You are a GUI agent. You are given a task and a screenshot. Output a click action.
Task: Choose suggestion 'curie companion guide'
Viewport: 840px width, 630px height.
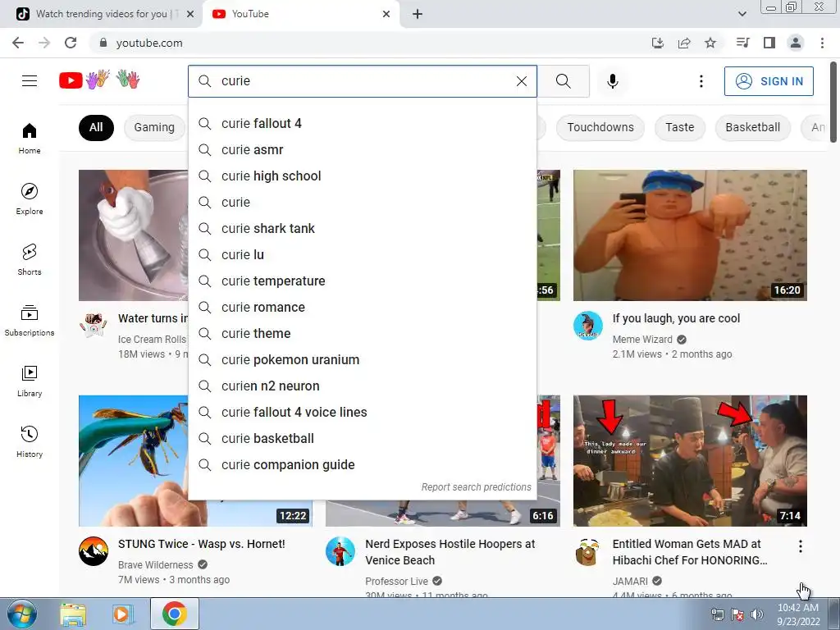(x=362, y=464)
